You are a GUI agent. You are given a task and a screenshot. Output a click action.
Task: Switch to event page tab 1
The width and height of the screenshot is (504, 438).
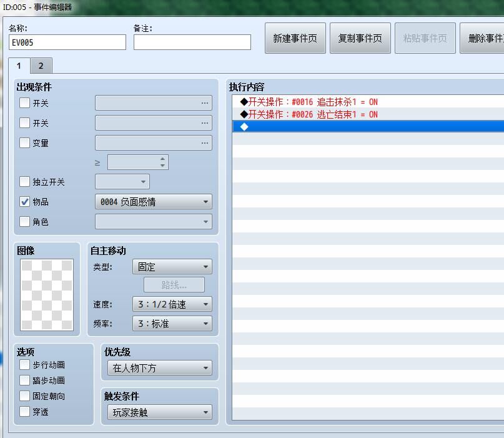19,66
